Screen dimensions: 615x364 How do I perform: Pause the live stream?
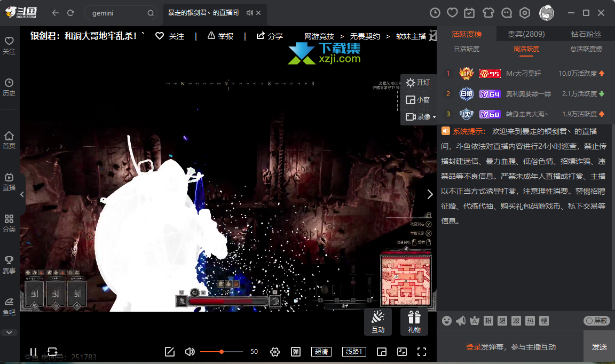33,352
